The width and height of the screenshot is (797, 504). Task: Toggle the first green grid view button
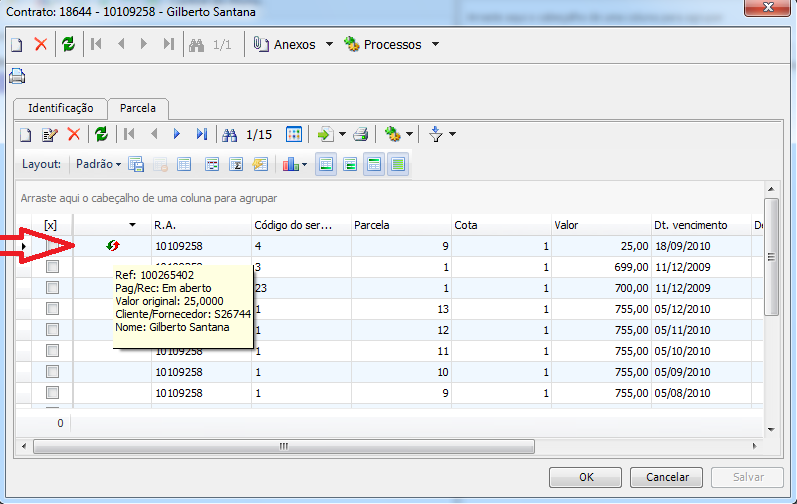326,164
